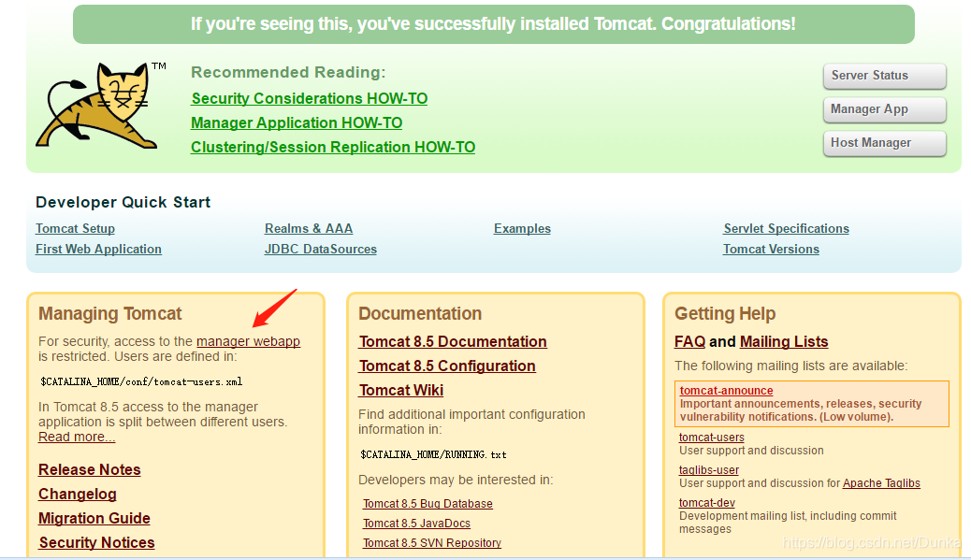Open Tomcat Setup link
The image size is (971, 560).
(75, 228)
